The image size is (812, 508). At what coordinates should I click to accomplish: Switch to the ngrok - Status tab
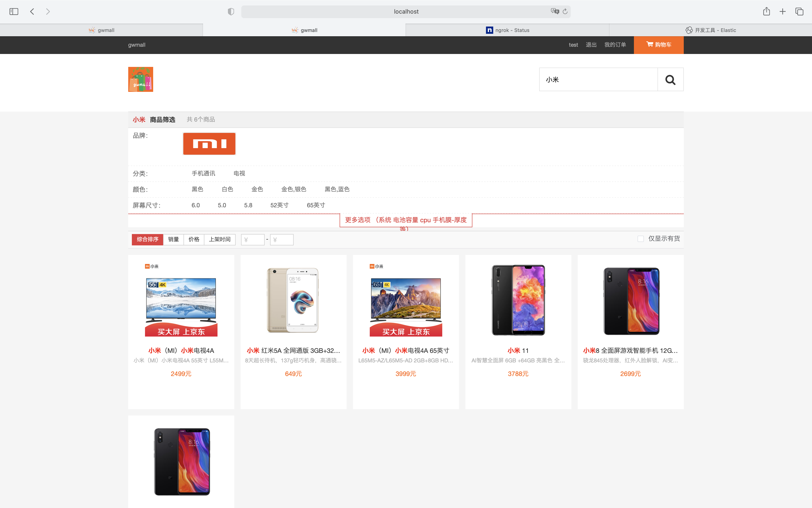pyautogui.click(x=507, y=30)
